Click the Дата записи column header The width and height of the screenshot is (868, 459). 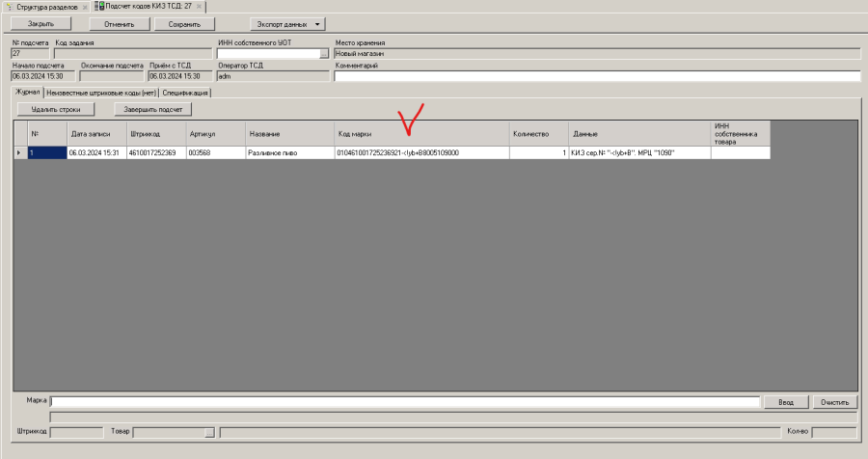(96, 134)
